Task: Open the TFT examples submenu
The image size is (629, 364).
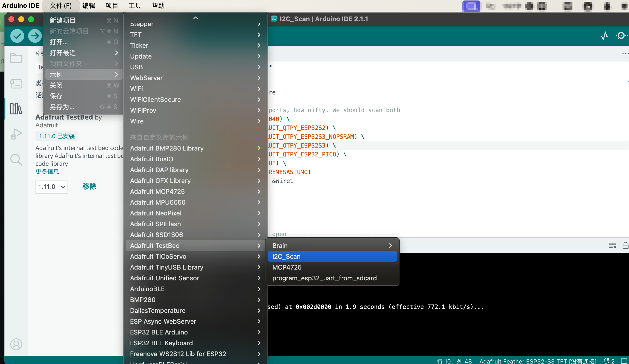Action: (196, 35)
